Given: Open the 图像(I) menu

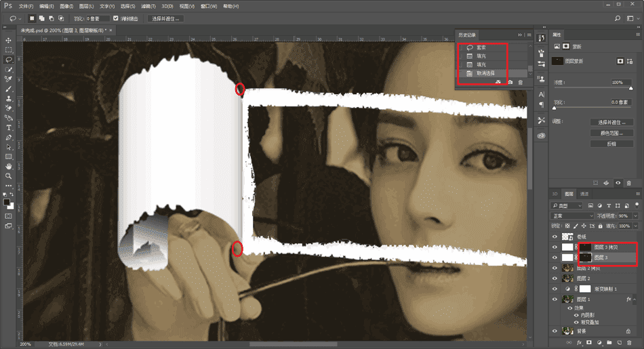Looking at the screenshot, I should [x=66, y=6].
